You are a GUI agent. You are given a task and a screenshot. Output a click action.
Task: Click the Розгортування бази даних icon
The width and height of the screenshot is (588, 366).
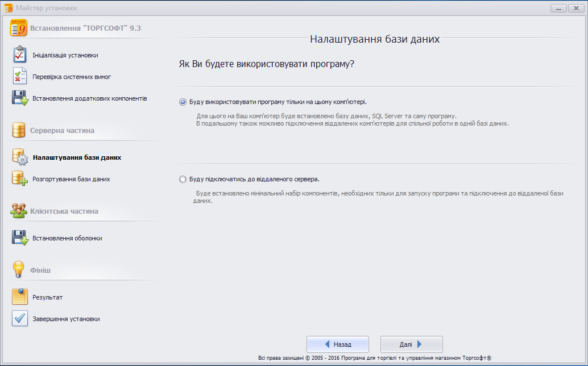tap(20, 178)
